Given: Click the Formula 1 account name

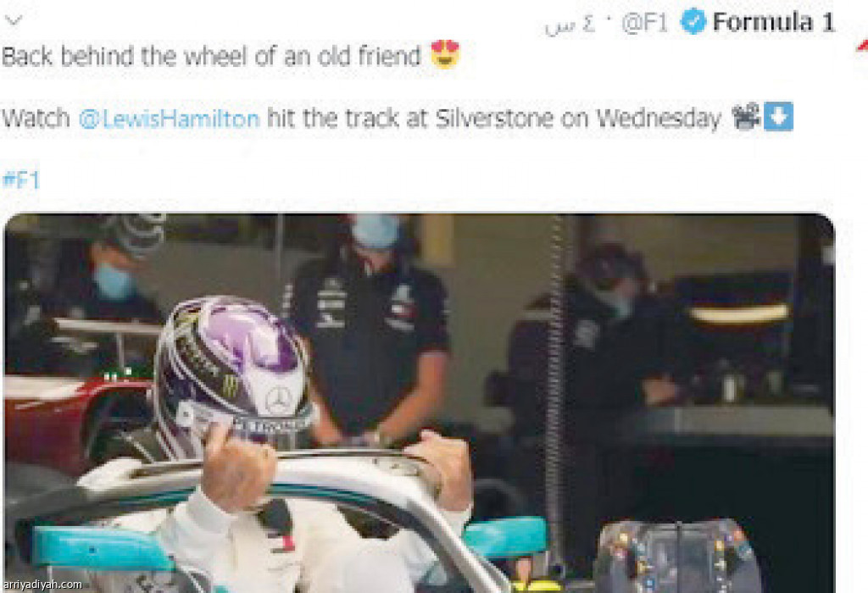Looking at the screenshot, I should pos(773,23).
